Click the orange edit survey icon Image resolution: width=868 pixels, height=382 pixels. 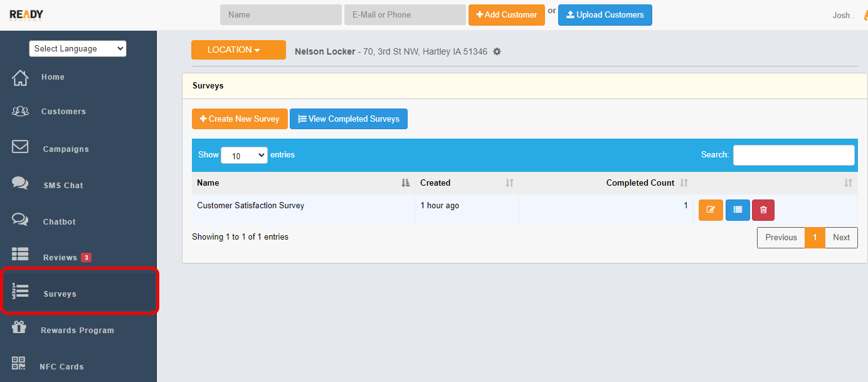pos(711,210)
